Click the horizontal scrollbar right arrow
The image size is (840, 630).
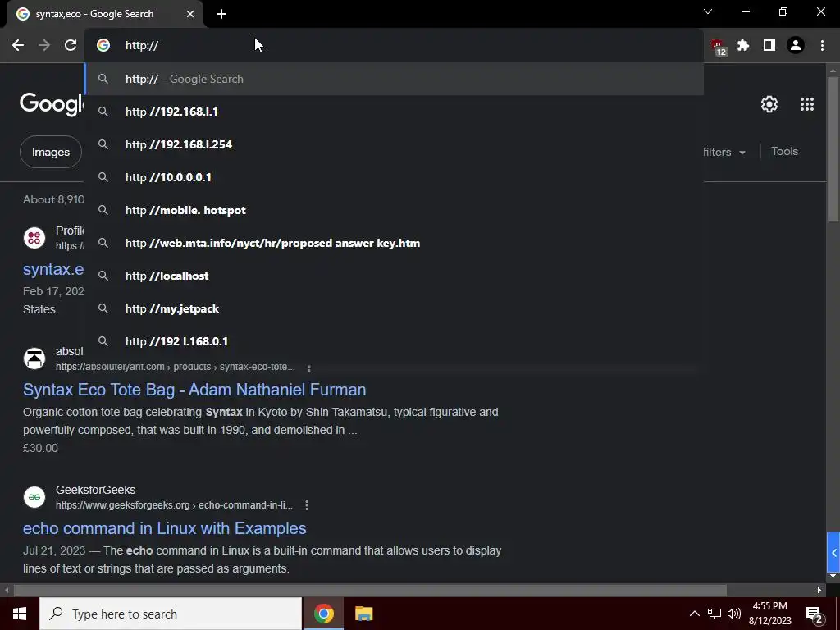819,591
